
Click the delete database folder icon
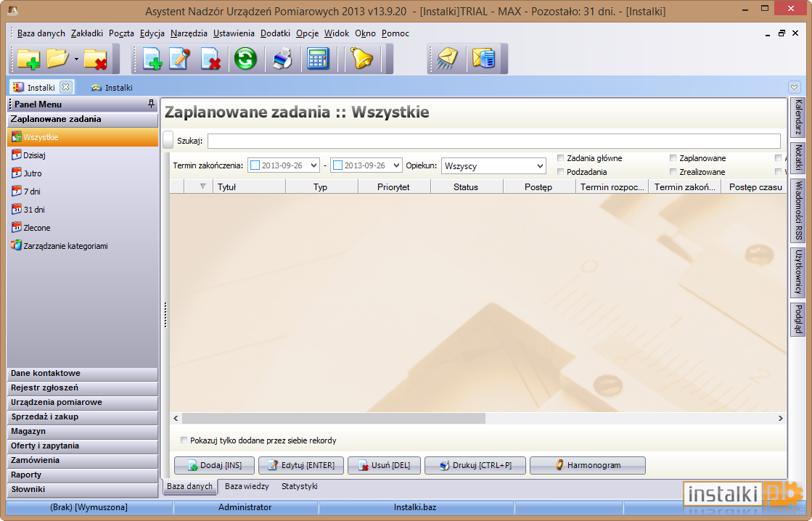pyautogui.click(x=95, y=59)
